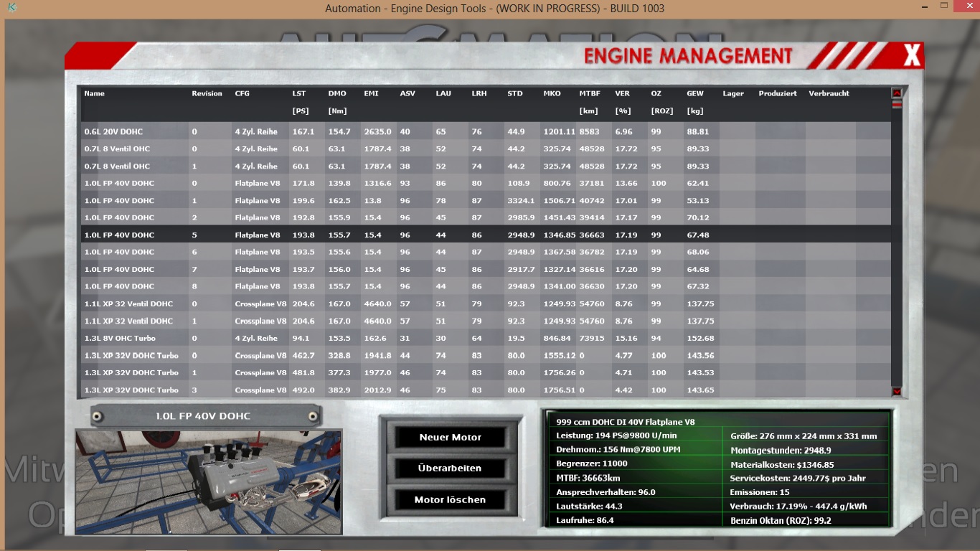The image size is (980, 551).
Task: Click the scrollbar up arrow in engine list
Action: coord(896,93)
